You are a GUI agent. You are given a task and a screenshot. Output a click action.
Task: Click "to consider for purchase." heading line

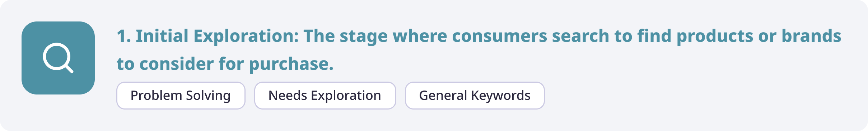coord(225,64)
